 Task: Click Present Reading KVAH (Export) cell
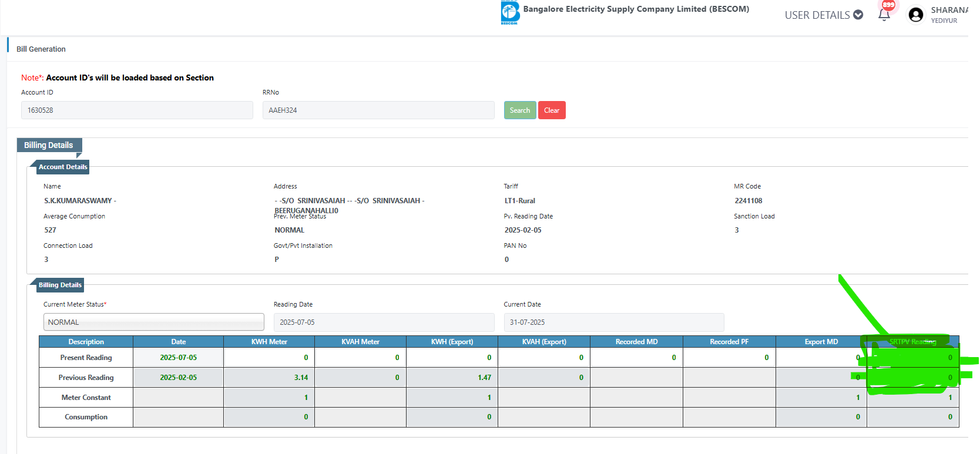(543, 358)
